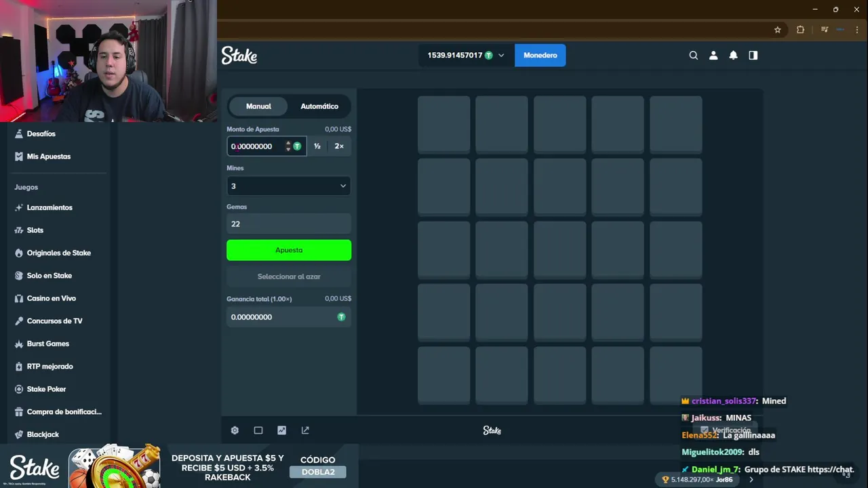Switch to Manual betting mode
Screen dimensions: 868x488
[x=258, y=106]
